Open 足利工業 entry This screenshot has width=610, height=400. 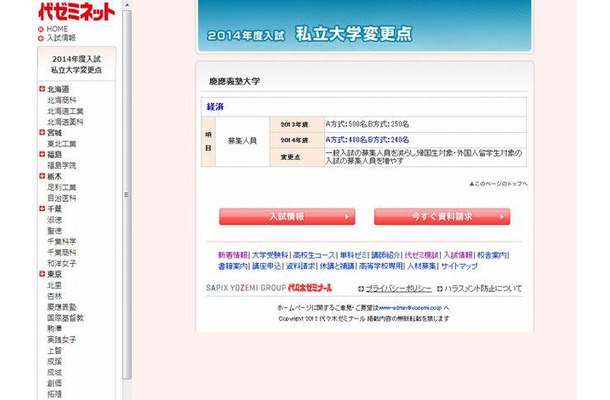(61, 187)
